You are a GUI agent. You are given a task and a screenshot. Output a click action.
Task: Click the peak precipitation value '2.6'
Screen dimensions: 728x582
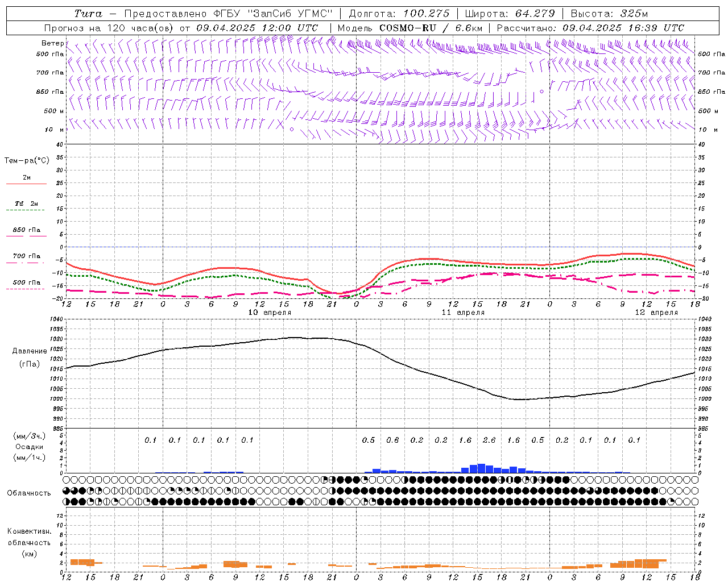pyautogui.click(x=489, y=440)
